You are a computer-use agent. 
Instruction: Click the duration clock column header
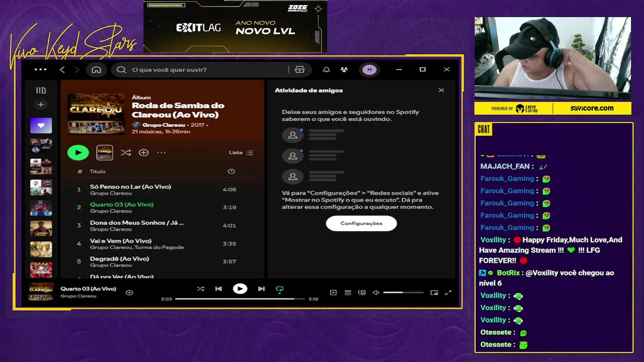[x=231, y=171]
